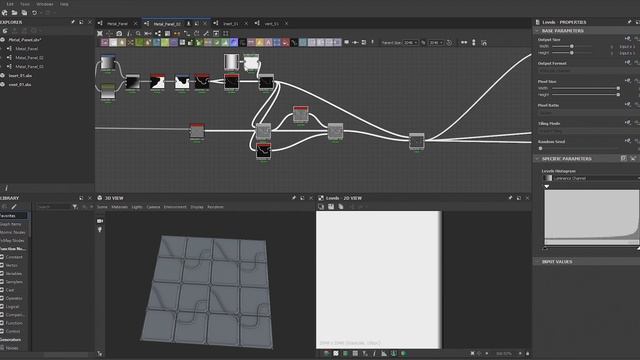Image resolution: width=640 pixels, height=360 pixels.
Task: Click horizontal align nodes icon
Action: click(464, 42)
